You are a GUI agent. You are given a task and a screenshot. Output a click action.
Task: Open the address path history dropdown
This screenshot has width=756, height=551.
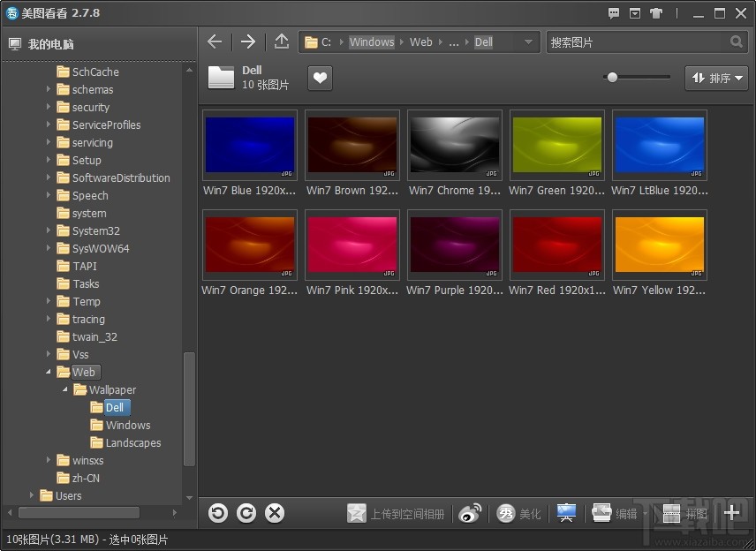click(528, 42)
